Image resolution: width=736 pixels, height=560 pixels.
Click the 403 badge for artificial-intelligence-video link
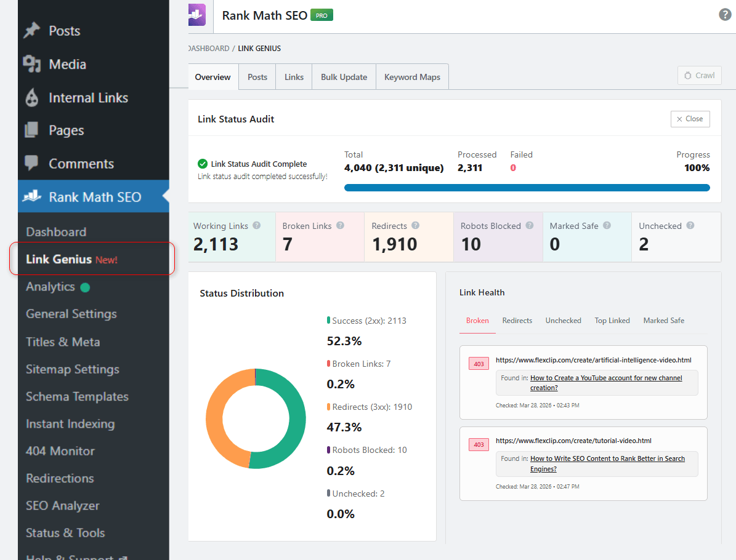coord(479,364)
